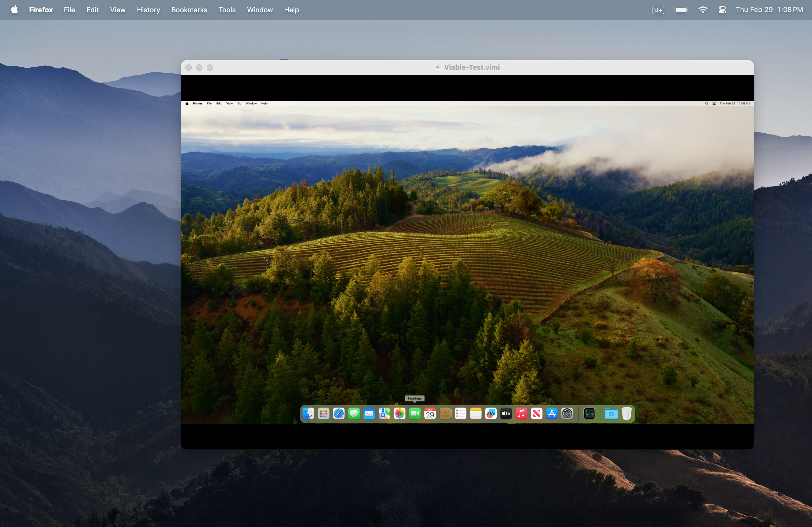Open Apple menu inside the VM
Viewport: 812px width, 527px height.
(x=187, y=104)
